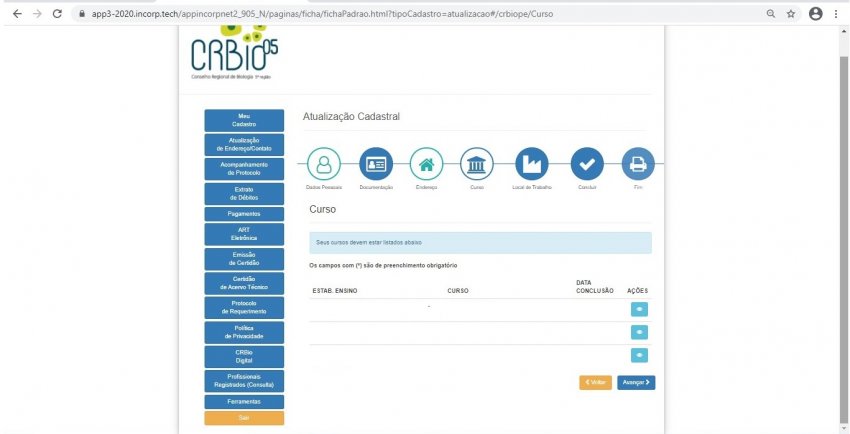Image resolution: width=850 pixels, height=434 pixels.
Task: Click the CURSO column header
Action: coord(458,291)
